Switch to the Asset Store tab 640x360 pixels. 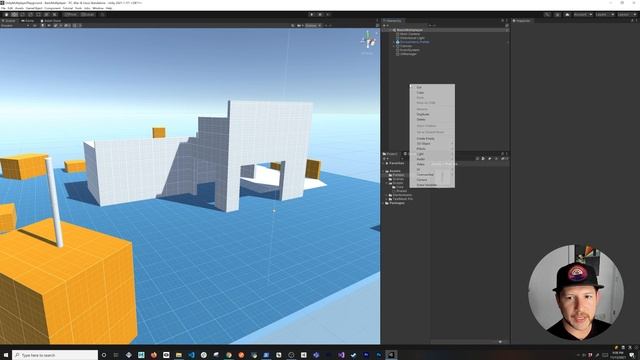tap(51, 20)
